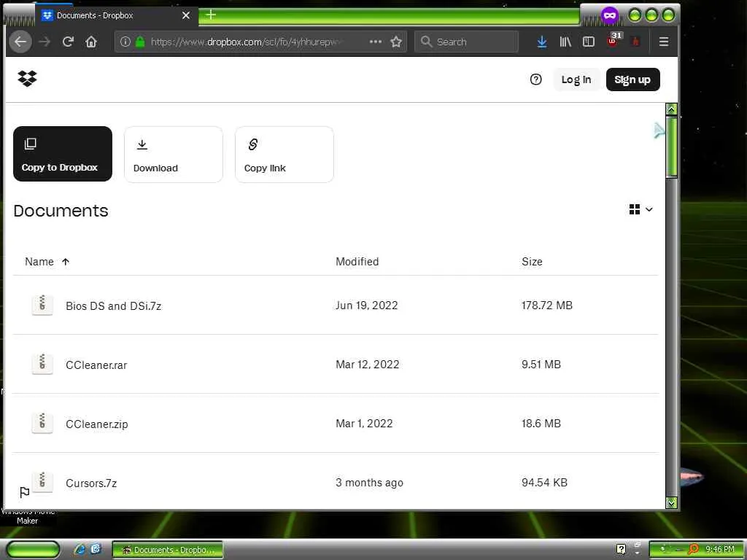Open the Firefox library icon

[565, 42]
